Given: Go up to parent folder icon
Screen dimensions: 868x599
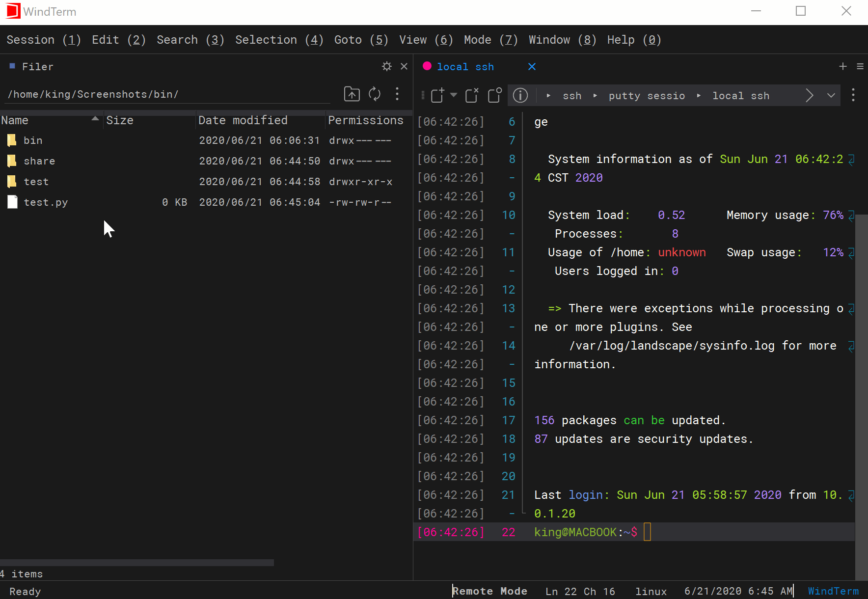Looking at the screenshot, I should point(352,94).
